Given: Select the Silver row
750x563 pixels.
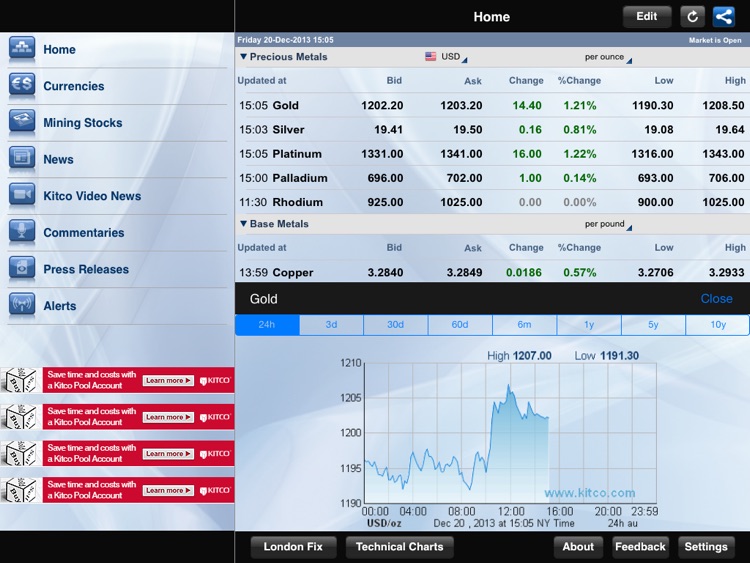Looking at the screenshot, I should coord(492,130).
